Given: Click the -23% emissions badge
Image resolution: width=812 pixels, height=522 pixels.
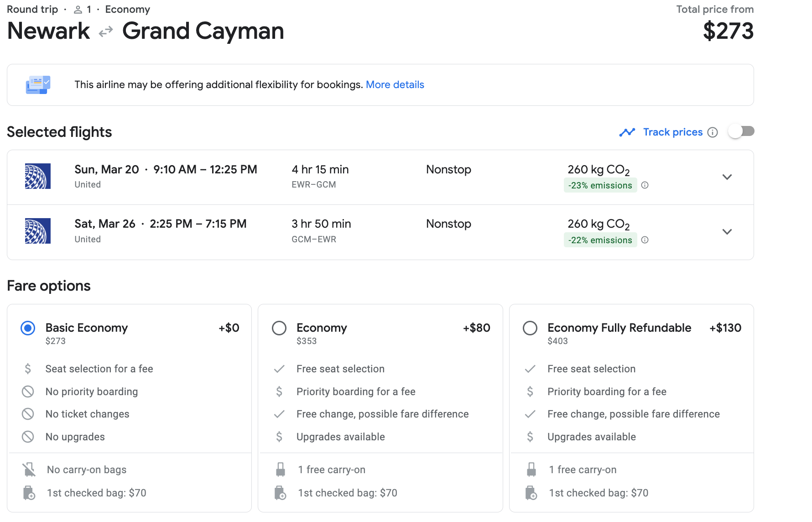Looking at the screenshot, I should pyautogui.click(x=600, y=185).
